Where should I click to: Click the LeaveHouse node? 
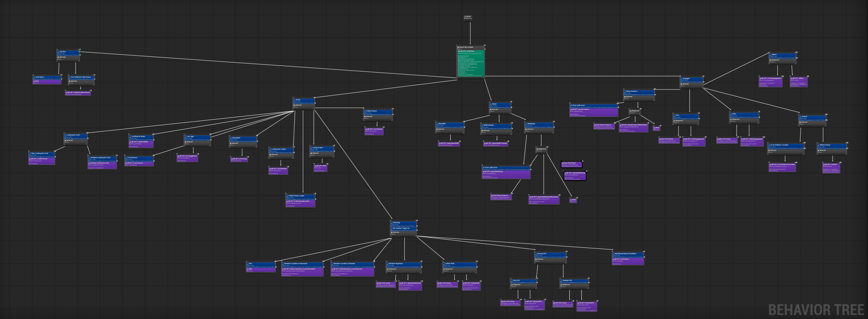click(139, 161)
